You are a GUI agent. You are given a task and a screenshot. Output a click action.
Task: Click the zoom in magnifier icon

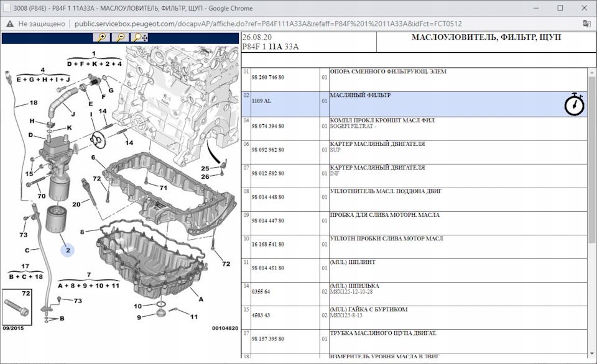pos(100,38)
